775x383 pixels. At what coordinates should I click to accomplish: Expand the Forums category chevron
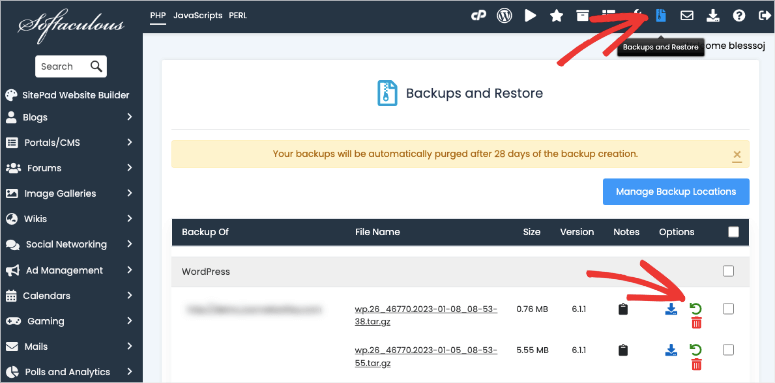(129, 168)
